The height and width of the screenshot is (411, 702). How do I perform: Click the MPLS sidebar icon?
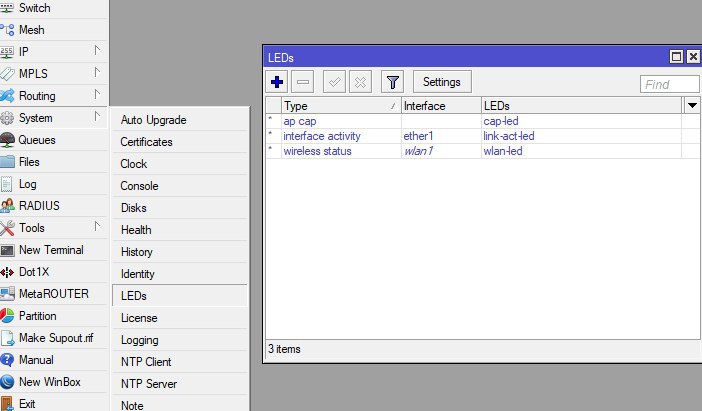(7, 73)
